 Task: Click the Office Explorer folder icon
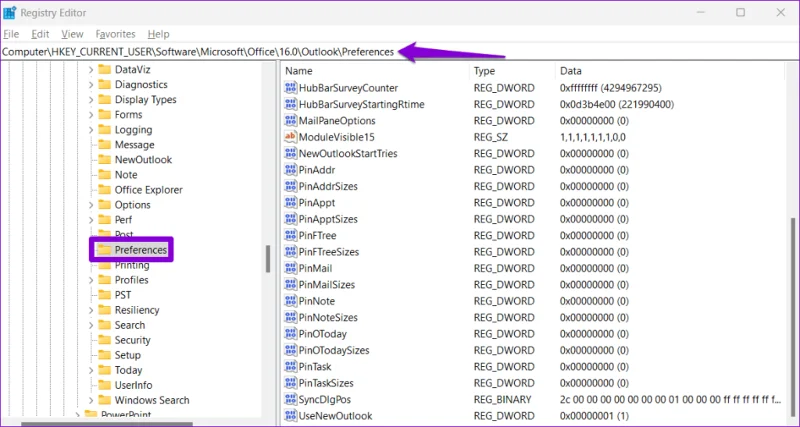pos(105,190)
